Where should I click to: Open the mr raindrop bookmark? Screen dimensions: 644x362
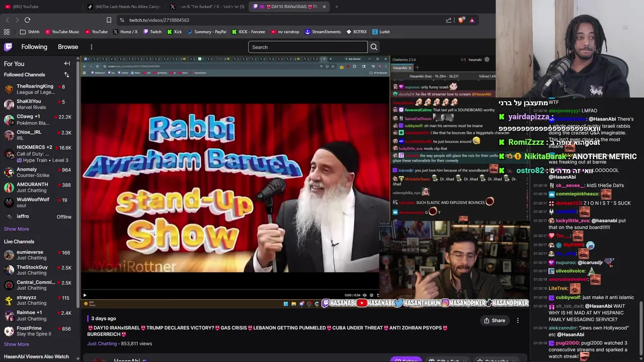coord(285,32)
